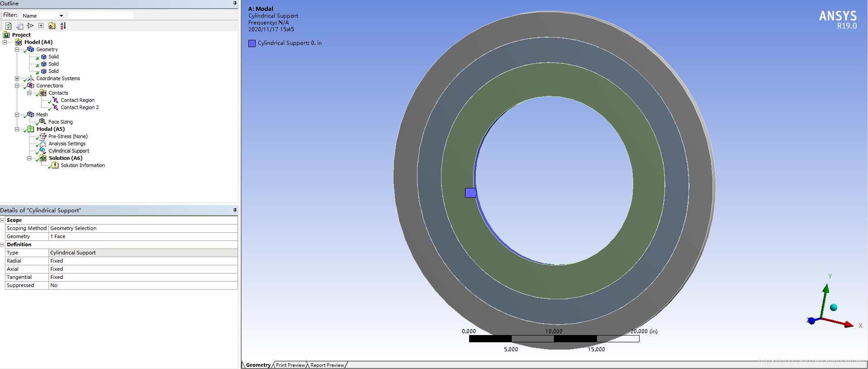868x369 pixels.
Task: Click the eraser clear-filter icon in Outline toolbar
Action: point(19,26)
